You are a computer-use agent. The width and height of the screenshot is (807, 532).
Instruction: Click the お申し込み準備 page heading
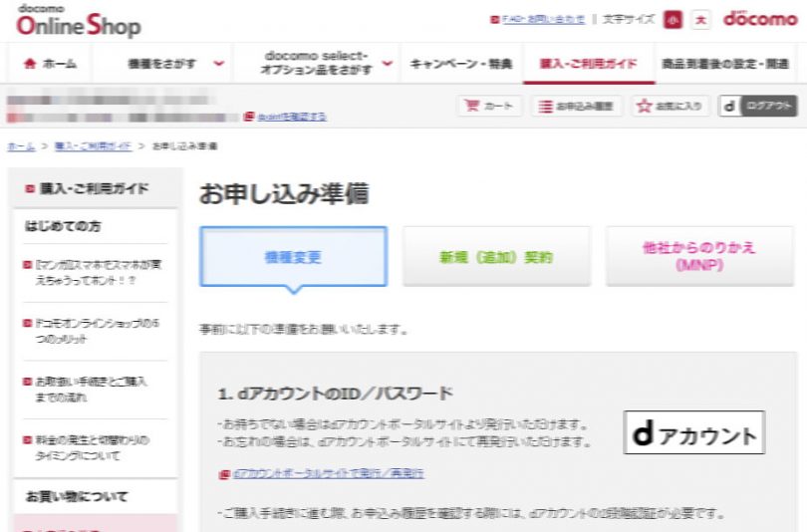point(284,194)
